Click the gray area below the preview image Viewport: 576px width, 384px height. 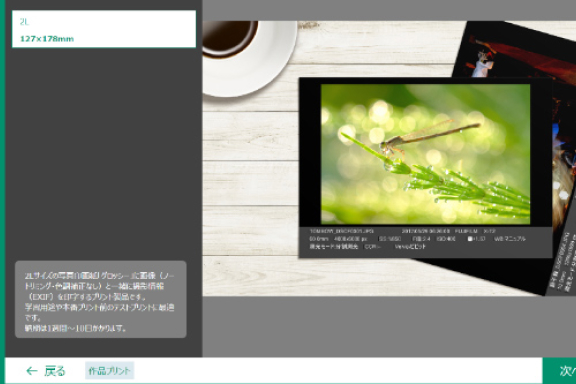(389, 326)
